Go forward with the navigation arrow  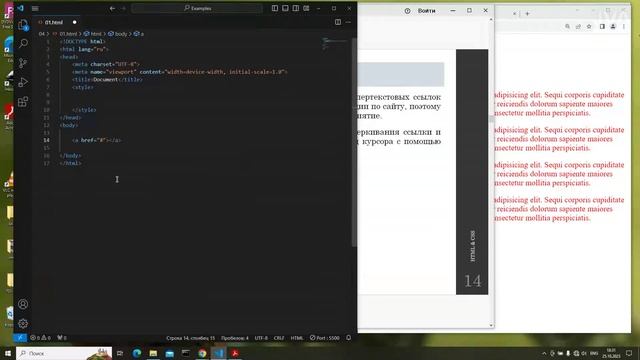[x=124, y=8]
